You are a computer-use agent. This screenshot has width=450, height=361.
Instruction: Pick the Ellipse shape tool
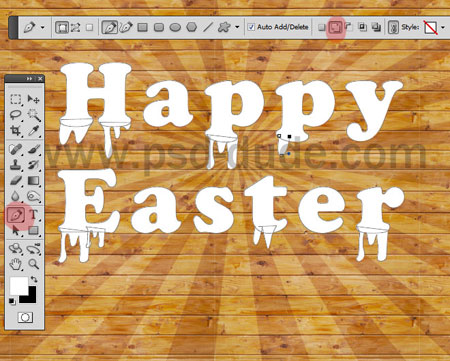[x=175, y=27]
